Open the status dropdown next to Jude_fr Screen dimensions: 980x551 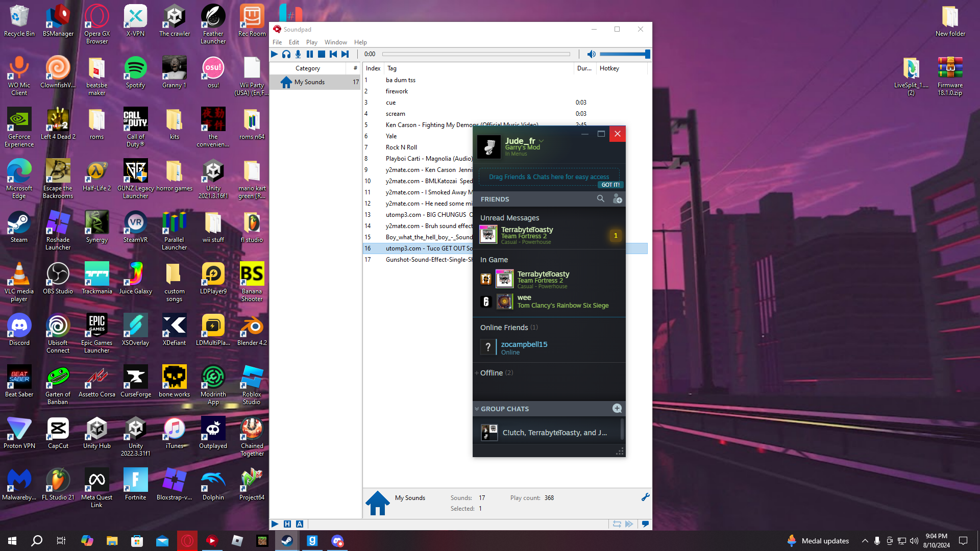click(542, 141)
